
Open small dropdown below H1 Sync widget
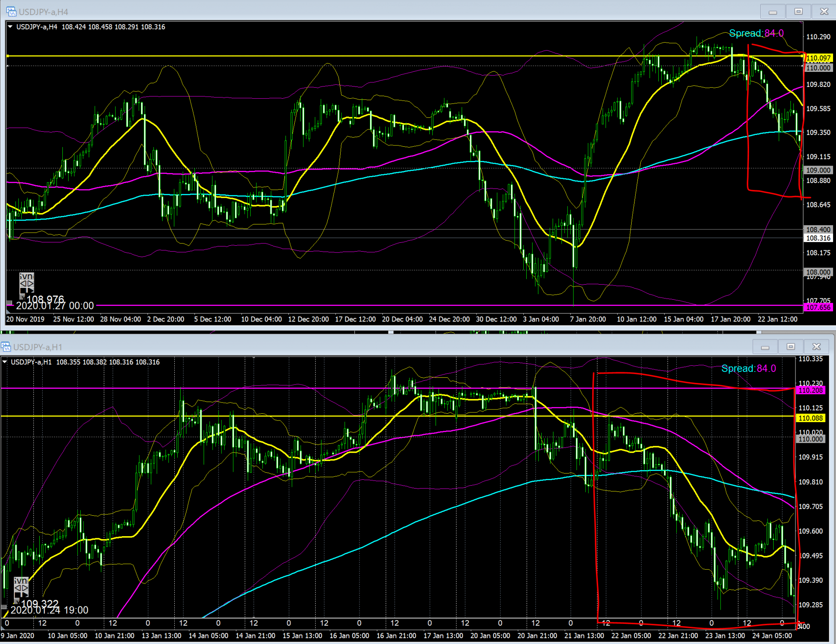(17, 601)
